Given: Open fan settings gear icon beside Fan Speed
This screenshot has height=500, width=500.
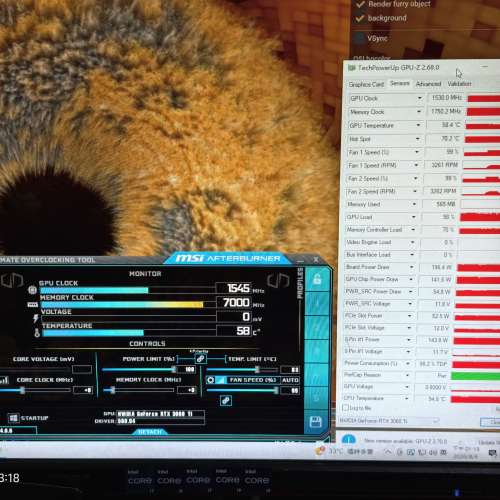Looking at the screenshot, I should [x=211, y=380].
